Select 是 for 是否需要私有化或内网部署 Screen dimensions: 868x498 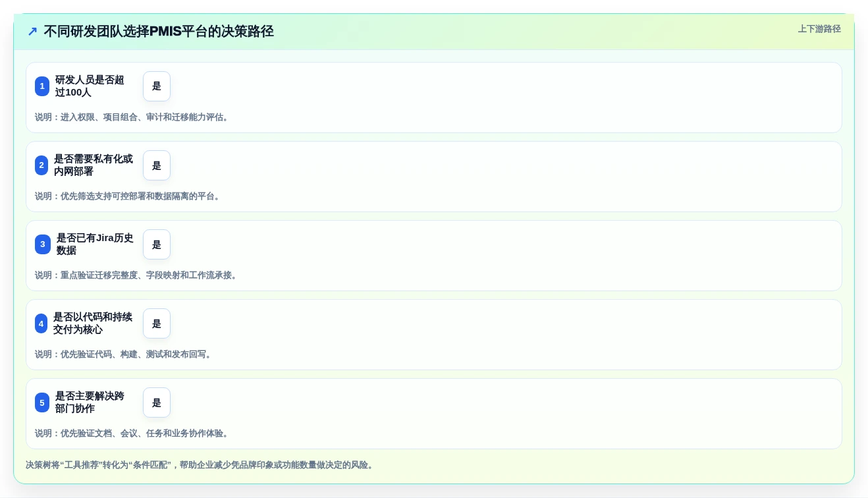coord(157,165)
